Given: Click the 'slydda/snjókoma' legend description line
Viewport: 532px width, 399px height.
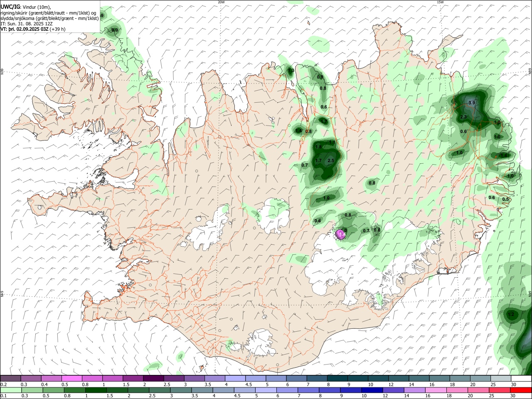Looking at the screenshot, I should [x=49, y=18].
